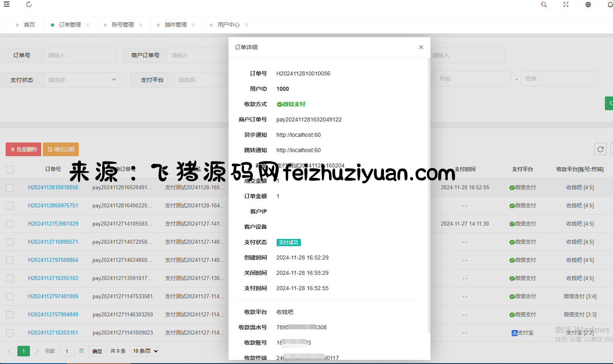Click the table refresh icon button
The width and height of the screenshot is (613, 364).
pyautogui.click(x=600, y=149)
